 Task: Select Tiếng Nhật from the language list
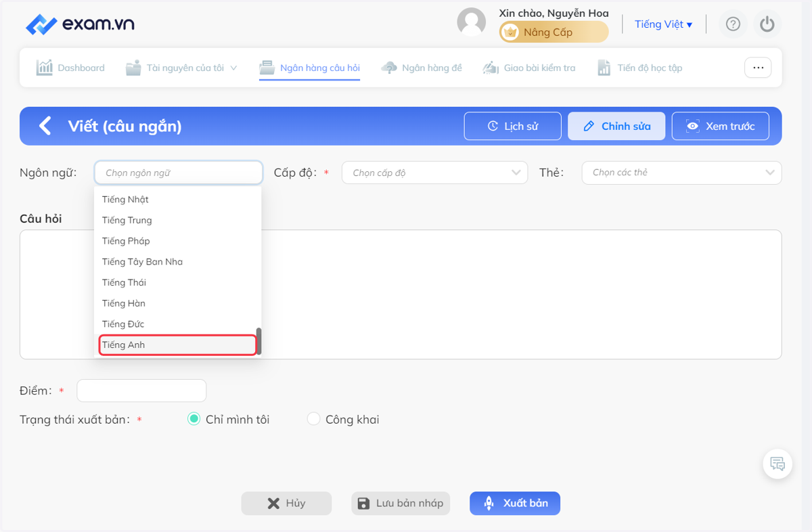[x=177, y=200]
